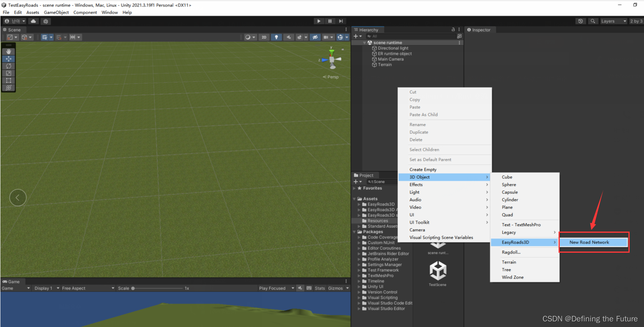Choose New Road Network submenu item
Screen dimensions: 644x327
pos(593,242)
